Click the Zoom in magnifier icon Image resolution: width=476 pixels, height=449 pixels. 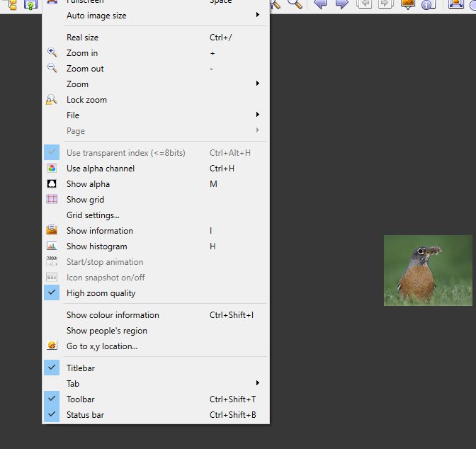pos(52,53)
